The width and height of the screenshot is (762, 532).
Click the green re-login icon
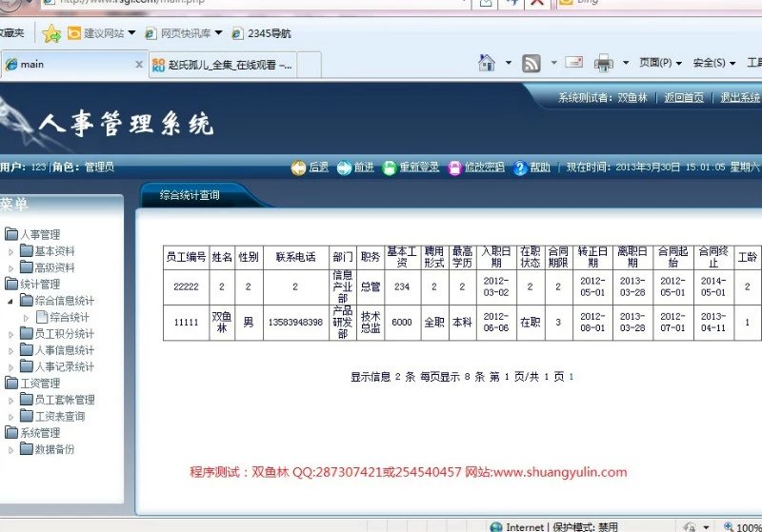tap(390, 167)
